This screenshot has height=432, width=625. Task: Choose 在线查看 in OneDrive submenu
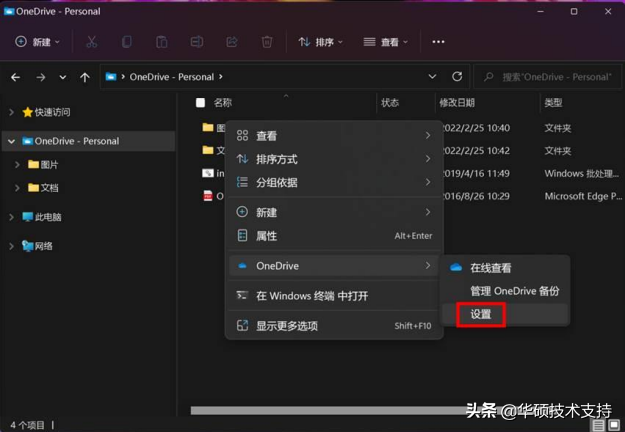[x=505, y=268]
